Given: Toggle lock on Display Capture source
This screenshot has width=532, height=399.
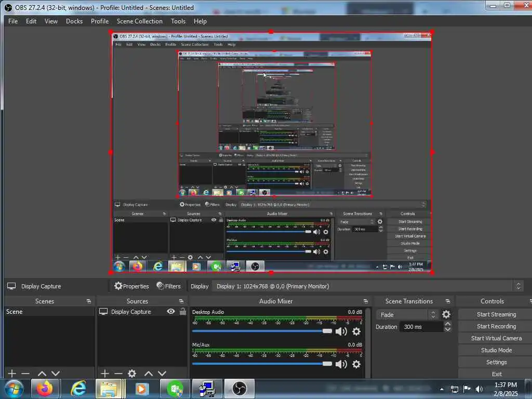Looking at the screenshot, I should (x=183, y=311).
